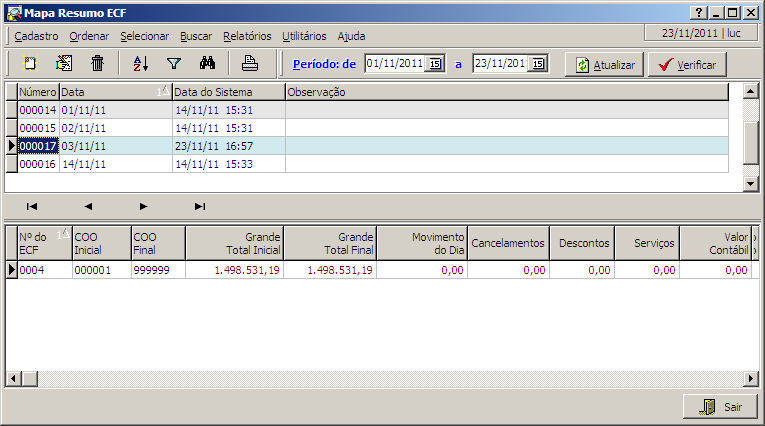Click the edit record icon

[64, 63]
